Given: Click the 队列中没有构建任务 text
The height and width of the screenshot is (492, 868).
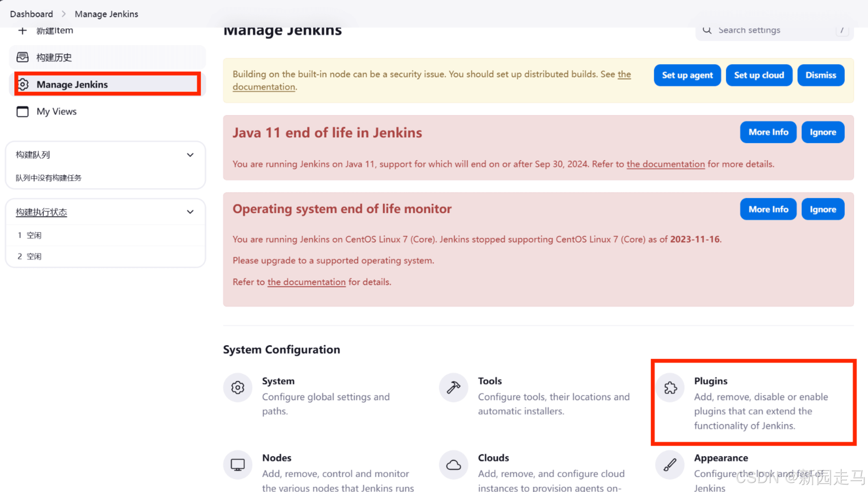Looking at the screenshot, I should tap(48, 178).
